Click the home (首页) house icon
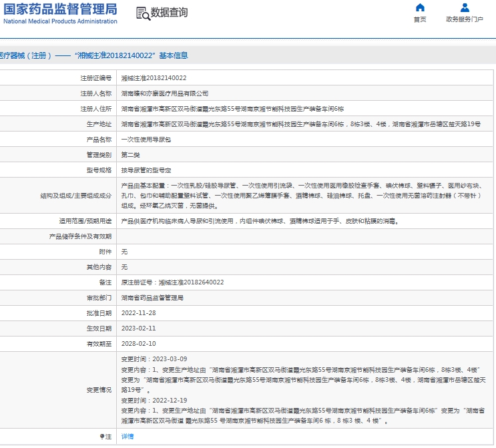This screenshot has height=448, width=496. 420,7
